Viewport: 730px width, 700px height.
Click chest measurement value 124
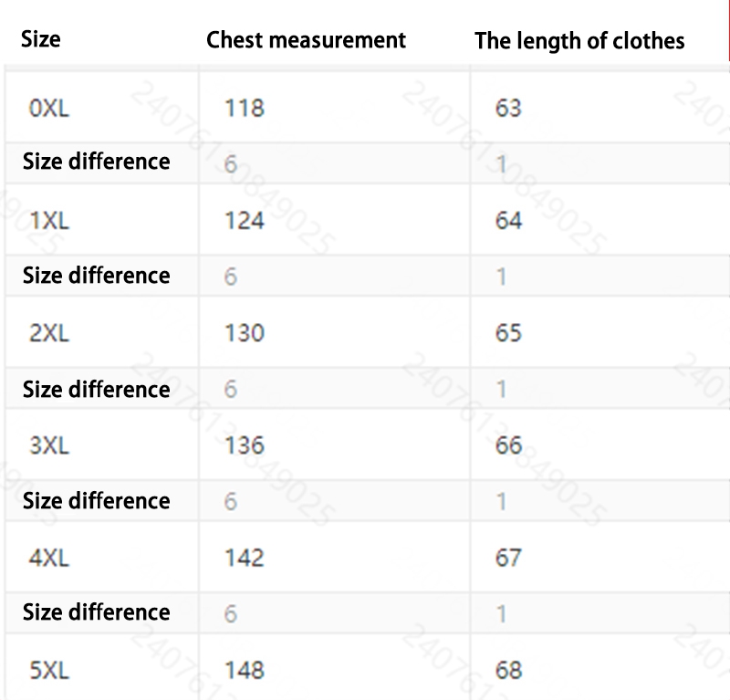245,220
